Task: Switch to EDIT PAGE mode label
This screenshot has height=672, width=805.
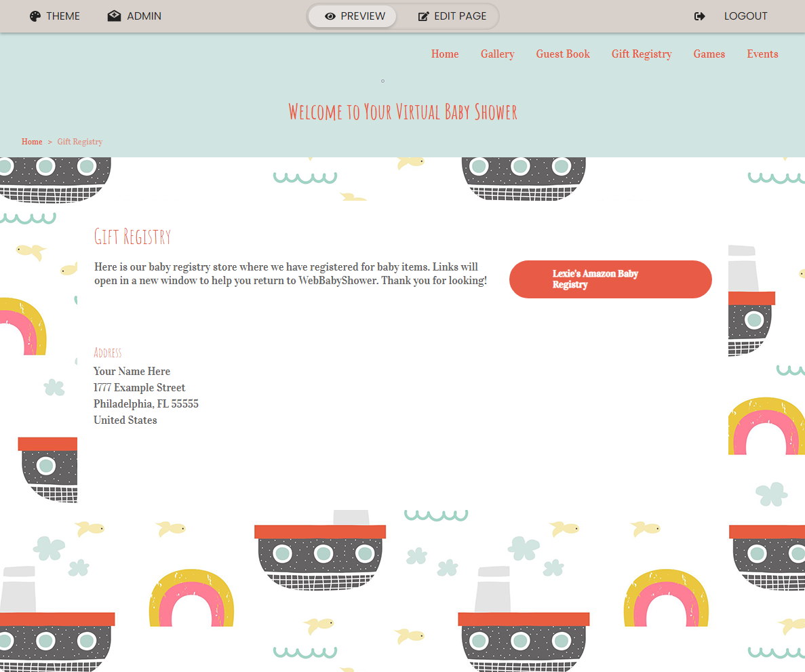Action: [x=460, y=16]
